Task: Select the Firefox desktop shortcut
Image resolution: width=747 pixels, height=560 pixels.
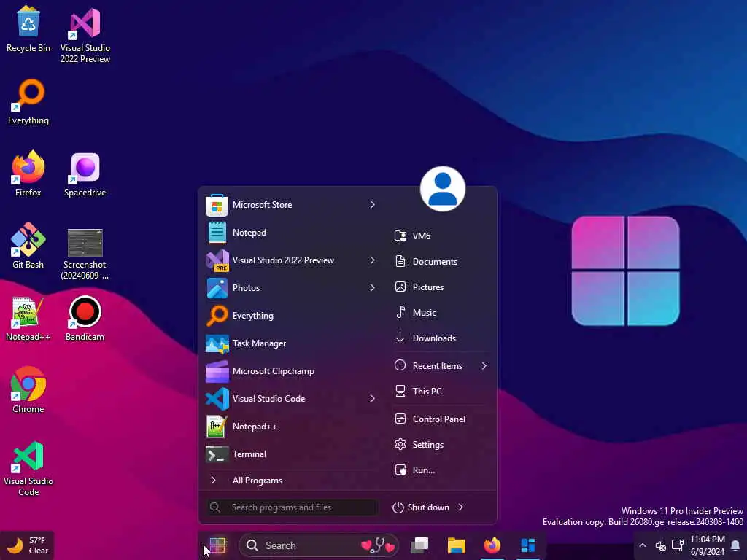Action: pyautogui.click(x=28, y=174)
